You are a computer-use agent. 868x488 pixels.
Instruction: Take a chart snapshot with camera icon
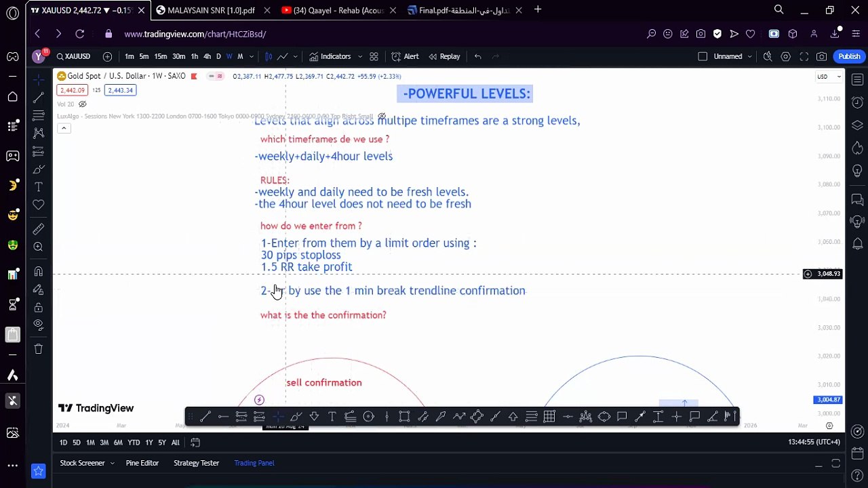821,56
